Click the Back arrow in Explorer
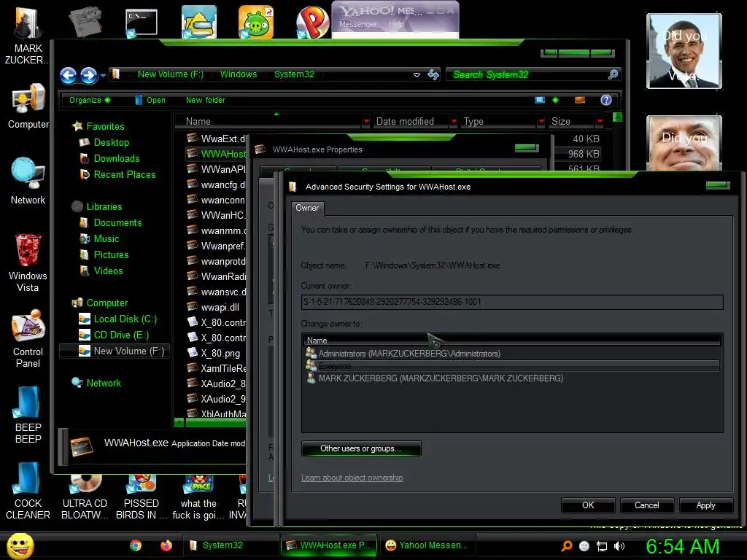Image resolution: width=747 pixels, height=560 pixels. 69,75
